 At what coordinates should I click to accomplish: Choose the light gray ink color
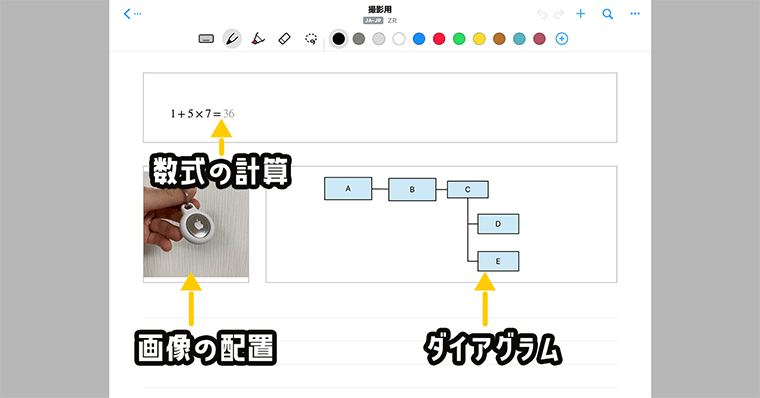click(x=379, y=39)
